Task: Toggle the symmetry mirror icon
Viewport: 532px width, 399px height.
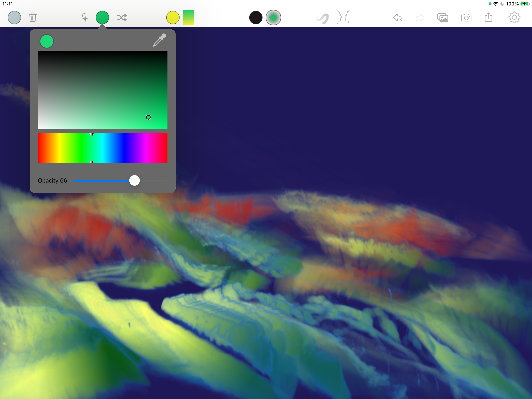Action: [343, 18]
